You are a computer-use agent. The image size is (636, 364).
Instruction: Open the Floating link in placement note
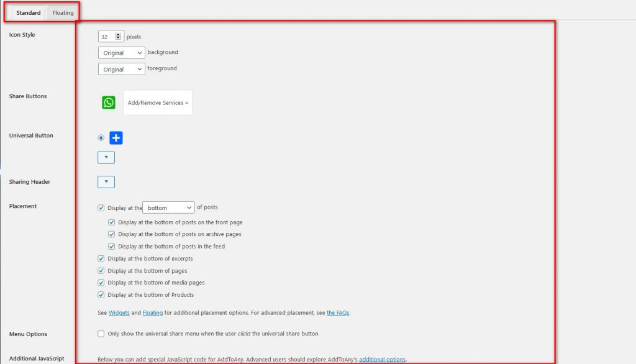tap(153, 312)
